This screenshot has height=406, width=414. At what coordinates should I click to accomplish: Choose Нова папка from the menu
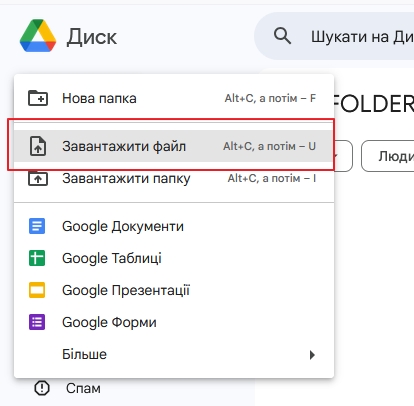174,98
